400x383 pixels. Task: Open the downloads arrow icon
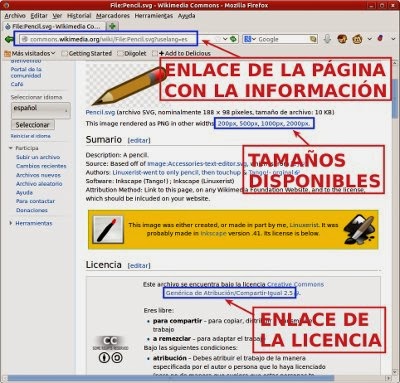(x=327, y=39)
